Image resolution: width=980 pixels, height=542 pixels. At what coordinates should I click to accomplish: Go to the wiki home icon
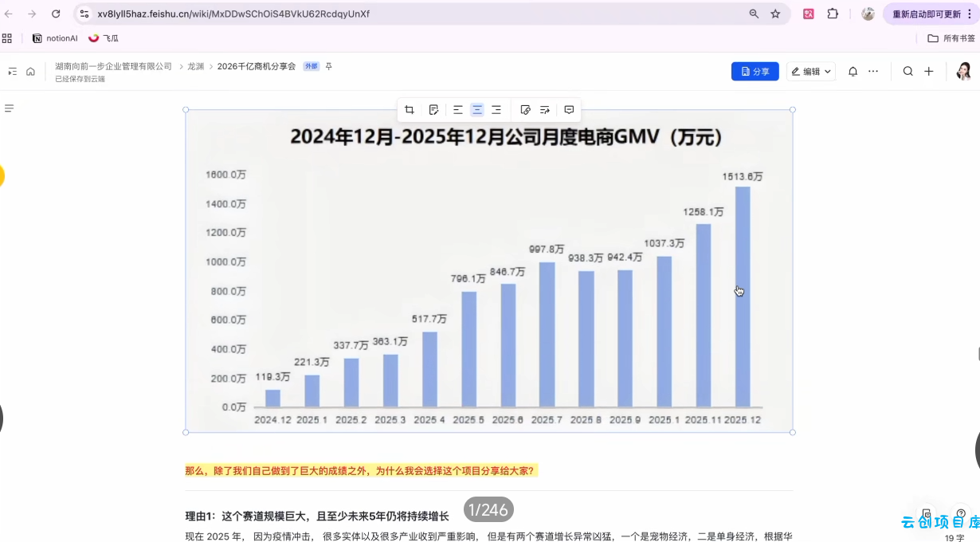30,72
